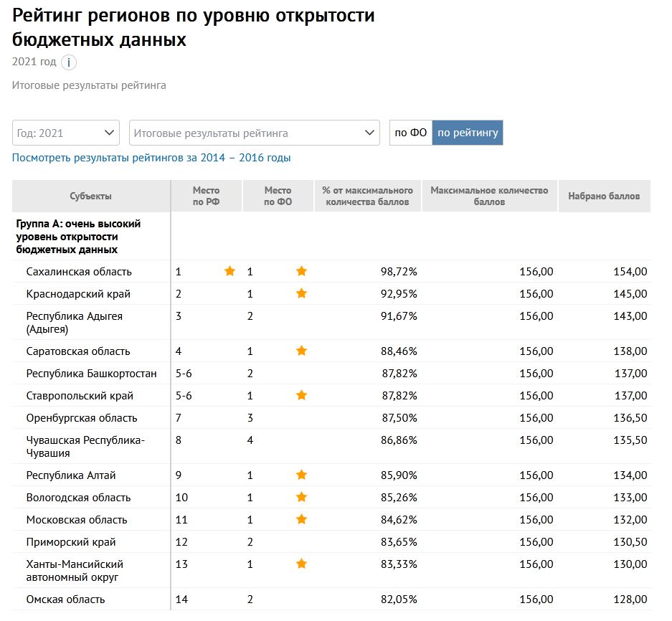Click the Субъекты column header
Viewport: 672px width, 621px height.
(x=91, y=196)
